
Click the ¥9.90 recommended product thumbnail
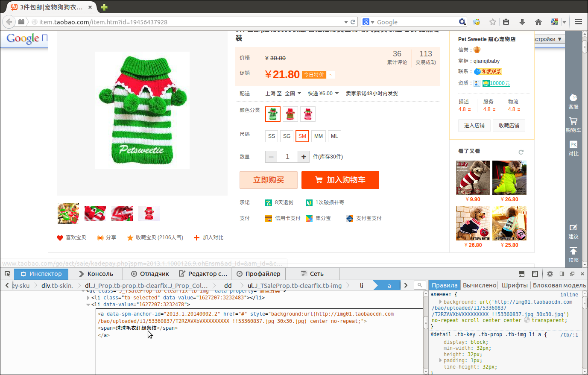tap(473, 178)
